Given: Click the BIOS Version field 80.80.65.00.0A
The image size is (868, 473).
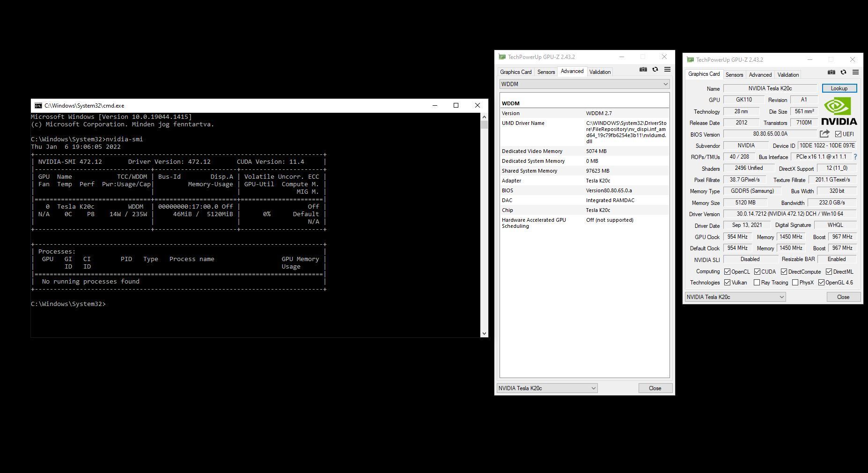Looking at the screenshot, I should coord(770,134).
